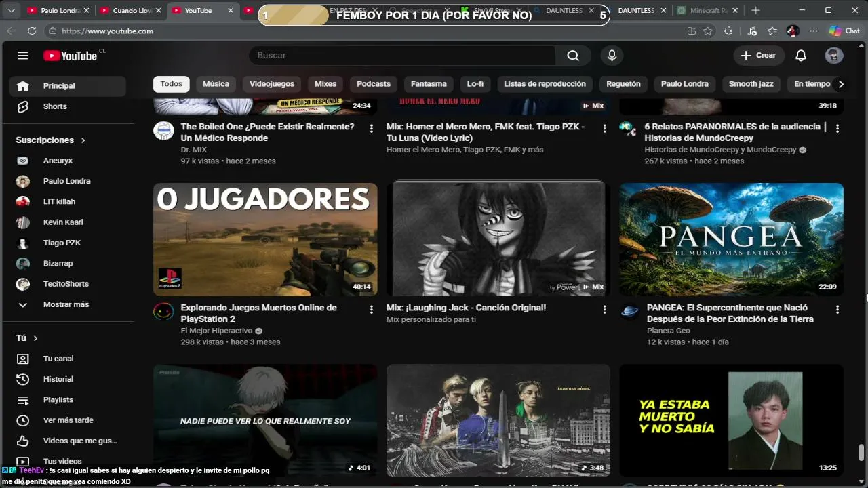Image resolution: width=868 pixels, height=488 pixels.
Task: Click the Crear button
Action: 759,56
